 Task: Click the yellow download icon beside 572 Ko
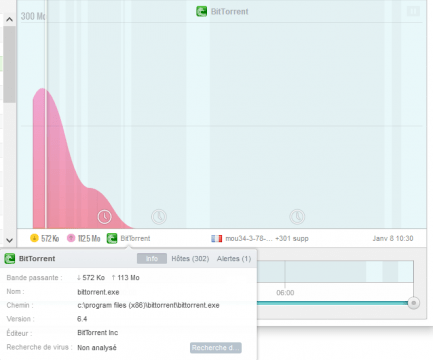[x=34, y=238]
